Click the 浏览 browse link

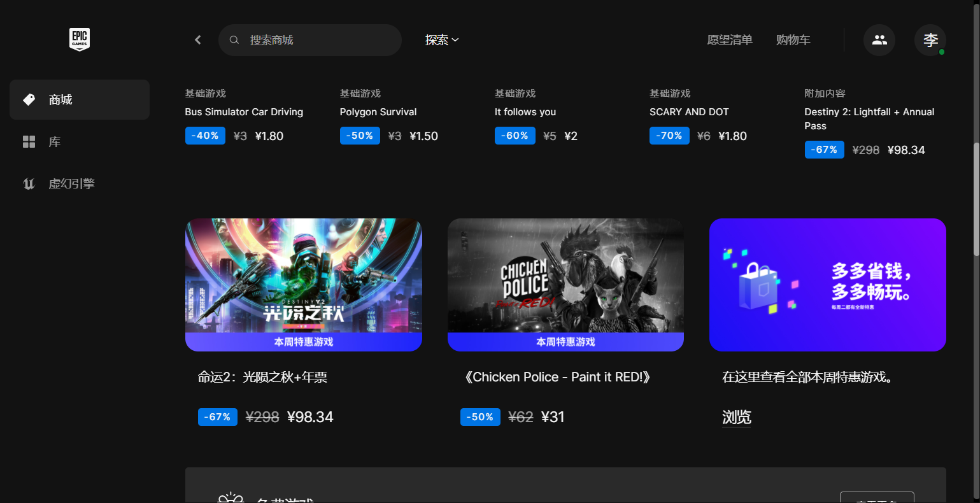pos(737,417)
